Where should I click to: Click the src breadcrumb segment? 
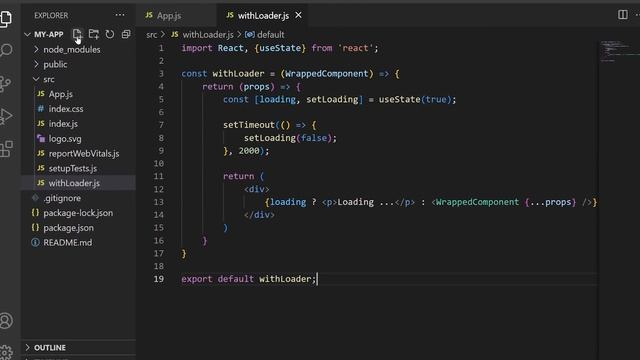151,35
